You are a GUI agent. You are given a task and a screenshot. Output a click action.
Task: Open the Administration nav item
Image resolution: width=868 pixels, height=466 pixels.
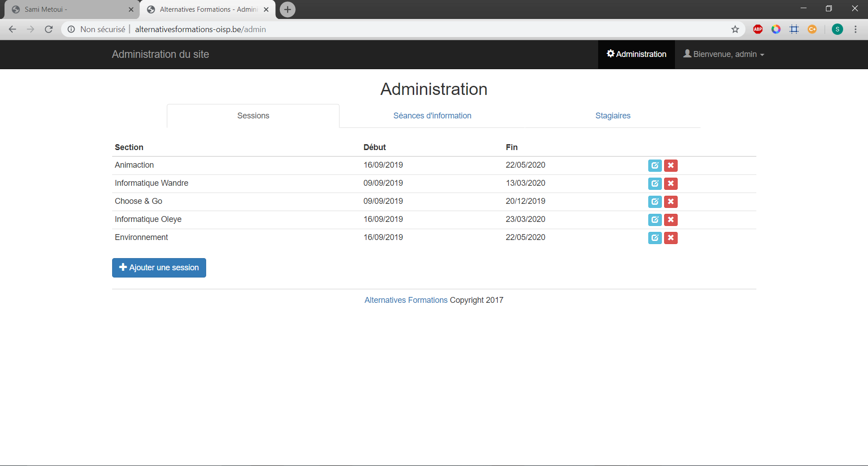click(636, 54)
